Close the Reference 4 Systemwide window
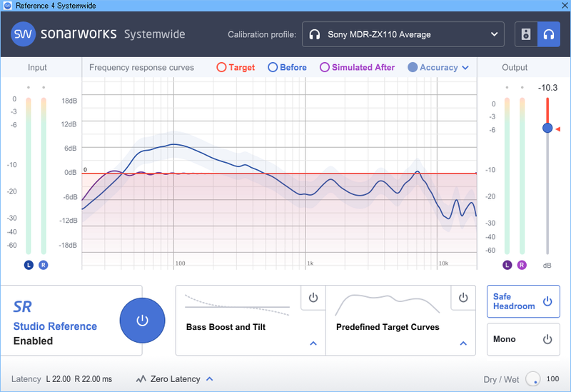The height and width of the screenshot is (392, 571). (x=564, y=6)
